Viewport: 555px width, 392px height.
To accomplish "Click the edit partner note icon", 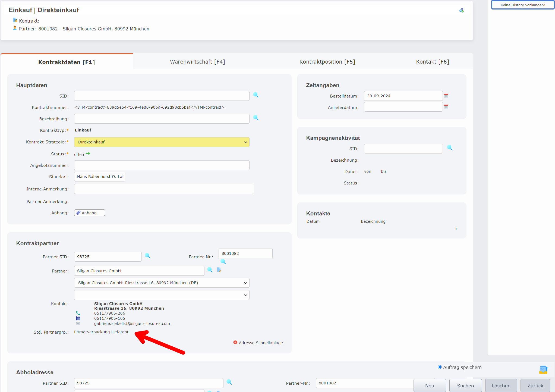I will pyautogui.click(x=219, y=270).
